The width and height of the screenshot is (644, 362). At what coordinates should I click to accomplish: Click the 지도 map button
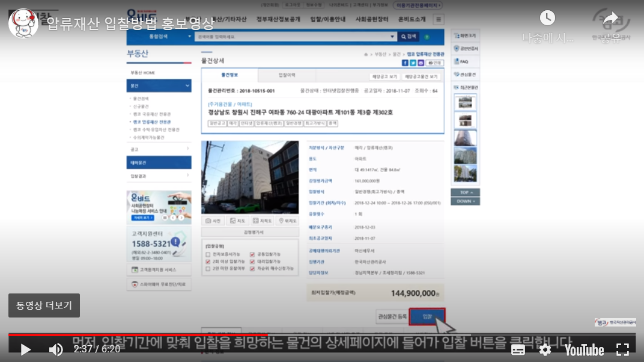[237, 221]
